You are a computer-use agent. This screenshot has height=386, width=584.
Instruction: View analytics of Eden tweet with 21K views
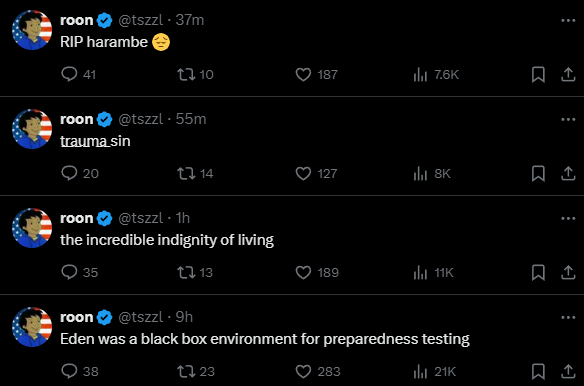pos(435,371)
